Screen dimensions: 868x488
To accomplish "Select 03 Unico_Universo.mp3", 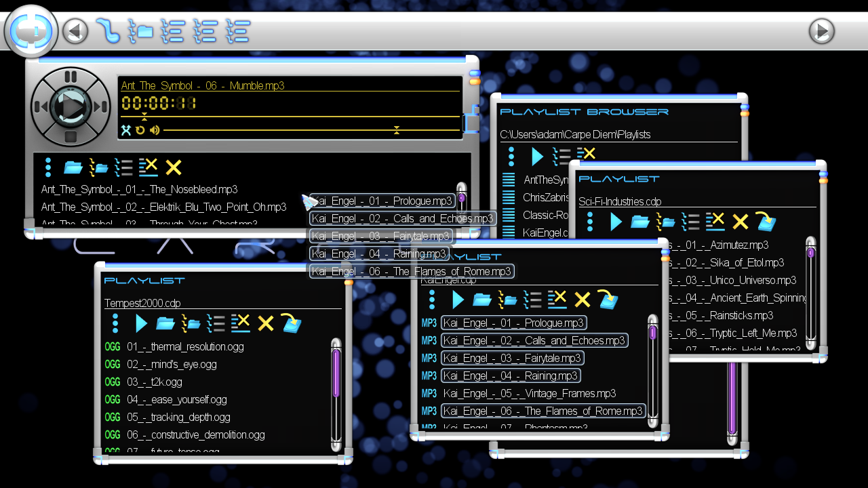I will pyautogui.click(x=732, y=280).
